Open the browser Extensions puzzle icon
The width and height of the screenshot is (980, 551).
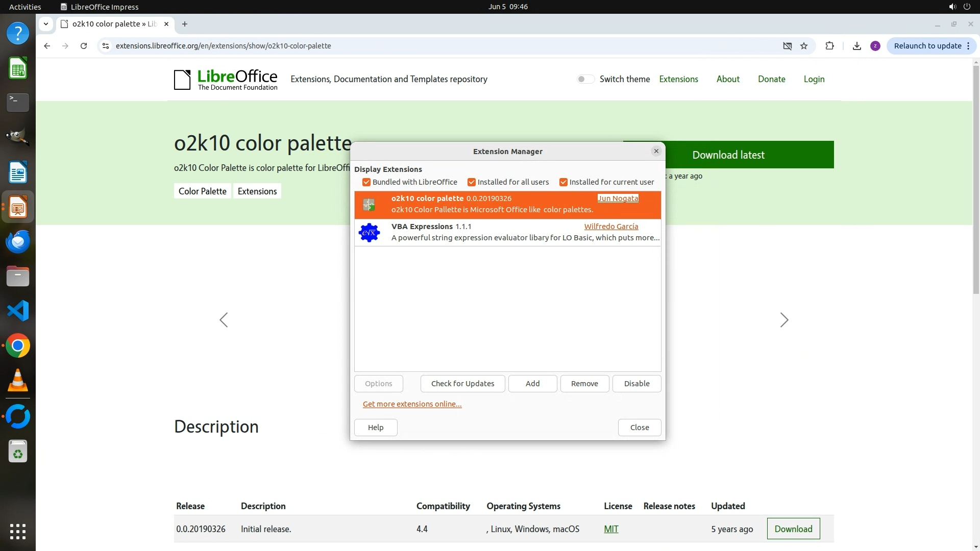(829, 46)
